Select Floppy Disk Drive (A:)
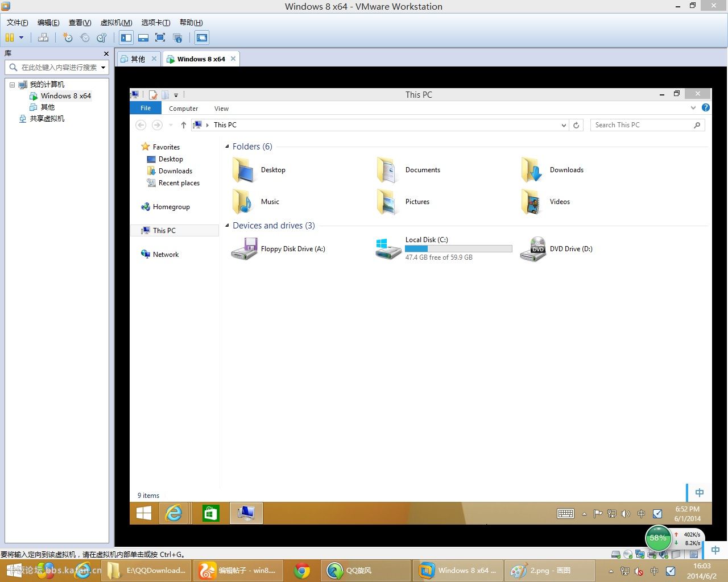The height and width of the screenshot is (582, 728). point(279,249)
